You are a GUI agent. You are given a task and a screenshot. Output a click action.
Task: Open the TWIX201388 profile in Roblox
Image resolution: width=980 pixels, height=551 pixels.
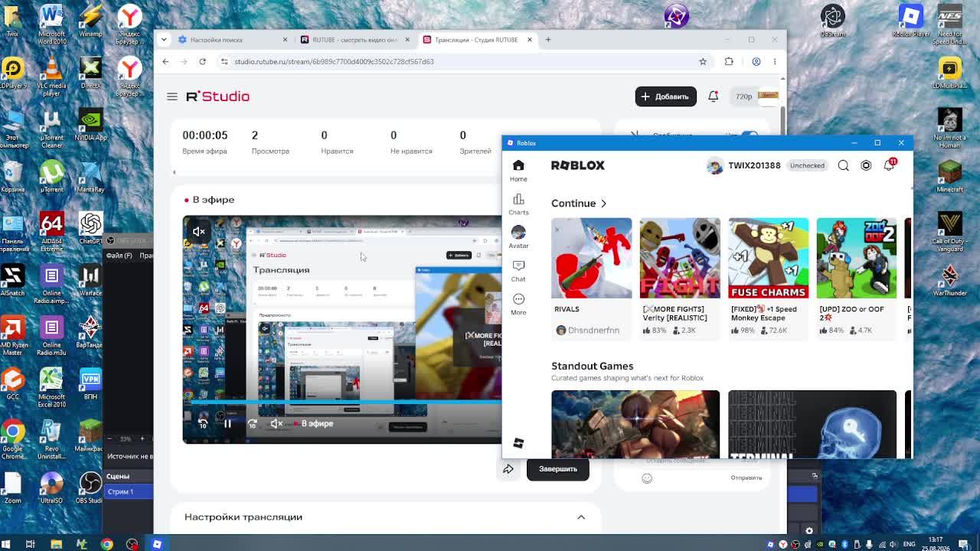coord(743,165)
